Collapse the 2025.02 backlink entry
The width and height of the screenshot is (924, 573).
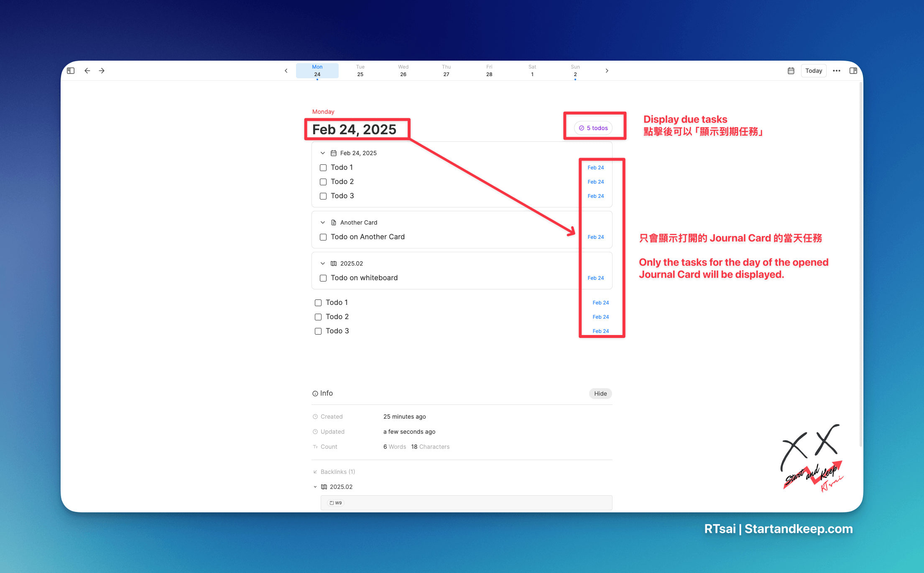pos(315,487)
